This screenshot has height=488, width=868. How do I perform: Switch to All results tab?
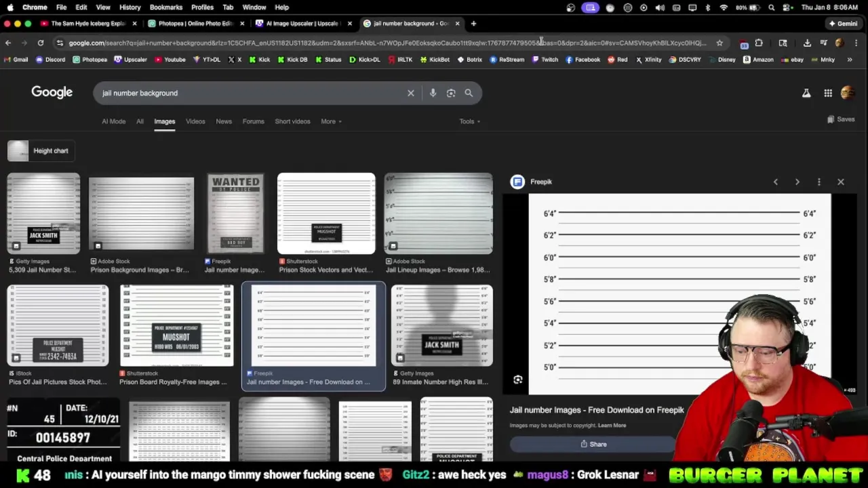(140, 121)
